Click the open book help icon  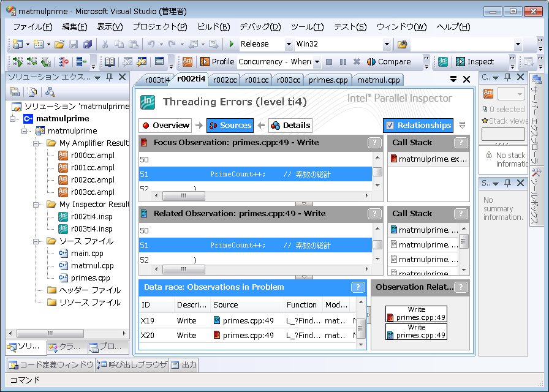coord(110,62)
